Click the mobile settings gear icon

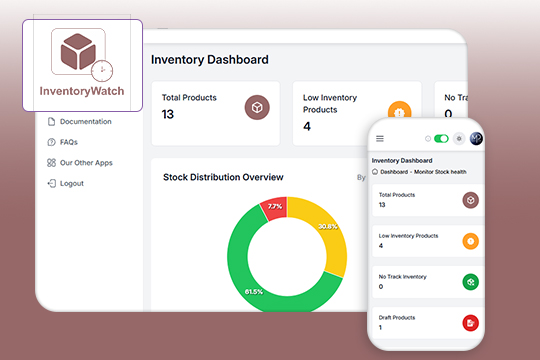coord(459,138)
